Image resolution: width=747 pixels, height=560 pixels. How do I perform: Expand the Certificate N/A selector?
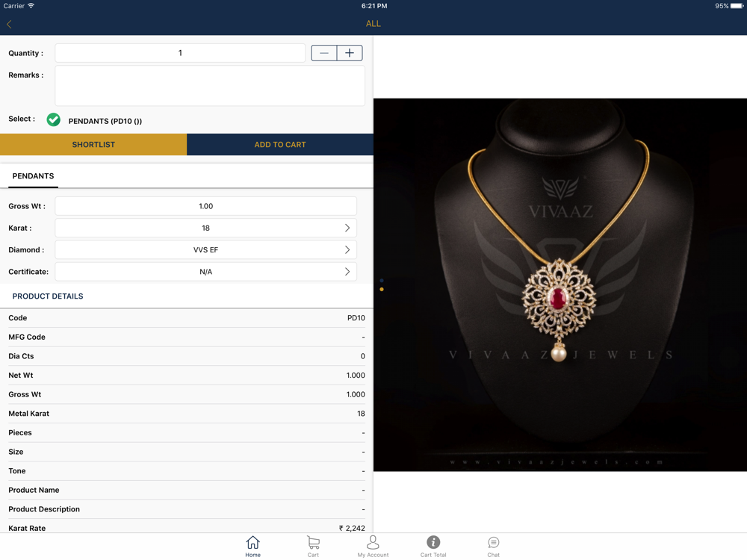(x=206, y=272)
